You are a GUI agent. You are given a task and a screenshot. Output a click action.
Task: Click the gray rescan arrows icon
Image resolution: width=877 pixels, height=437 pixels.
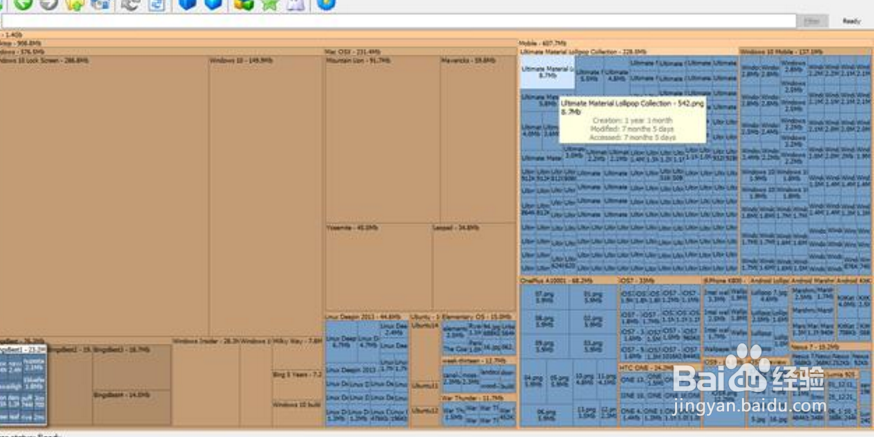tap(130, 4)
